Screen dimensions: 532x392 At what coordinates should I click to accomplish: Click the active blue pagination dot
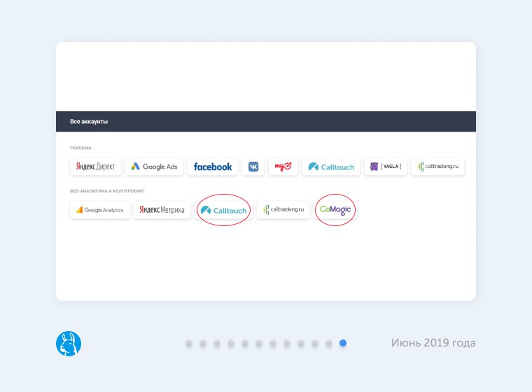tap(343, 343)
